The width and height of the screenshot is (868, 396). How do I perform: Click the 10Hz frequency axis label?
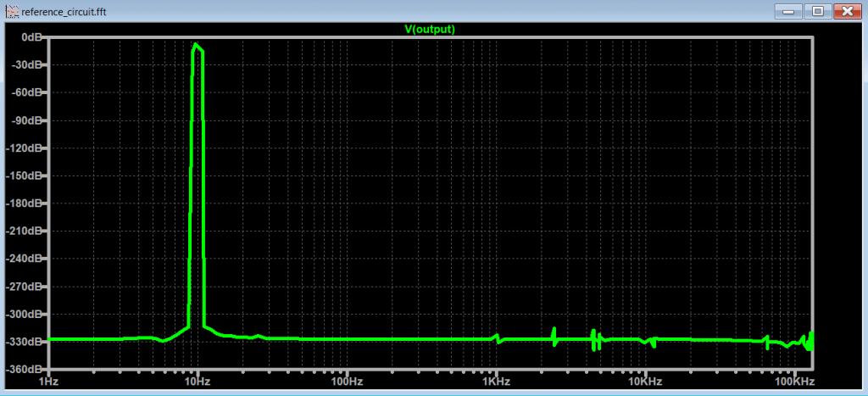pyautogui.click(x=198, y=382)
